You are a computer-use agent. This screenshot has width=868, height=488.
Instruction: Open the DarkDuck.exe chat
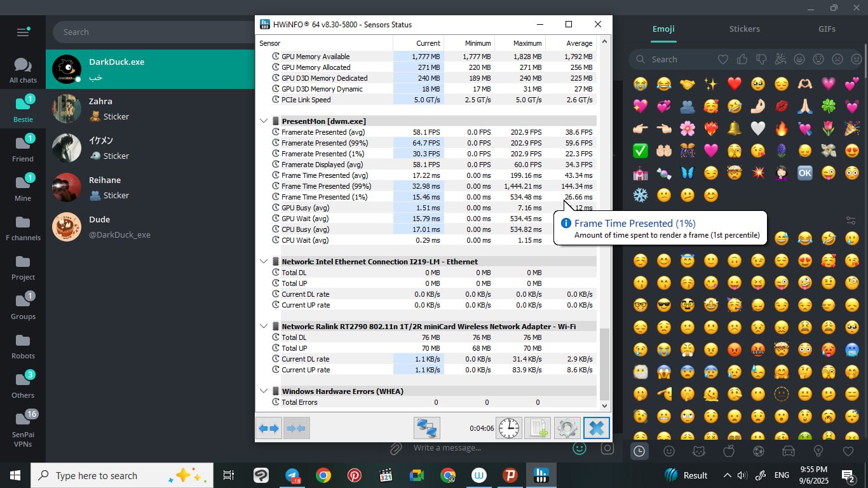point(150,69)
